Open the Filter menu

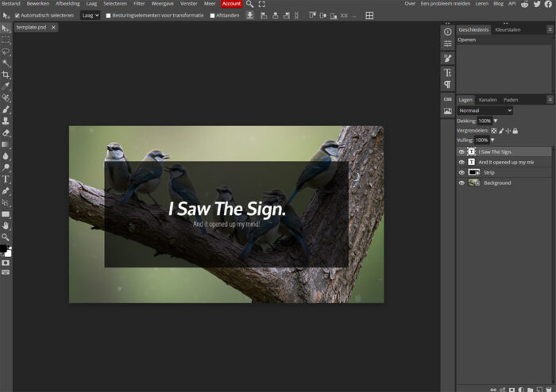pos(139,3)
